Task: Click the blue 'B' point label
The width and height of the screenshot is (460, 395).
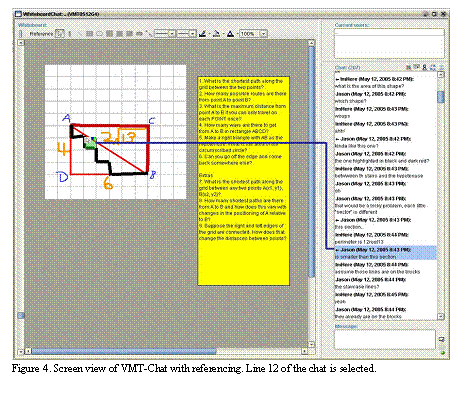Action: [152, 175]
